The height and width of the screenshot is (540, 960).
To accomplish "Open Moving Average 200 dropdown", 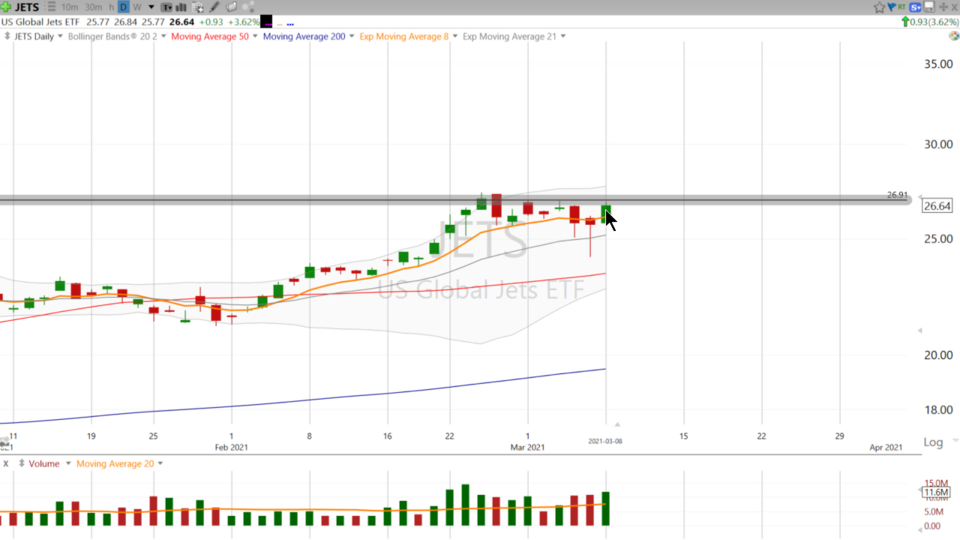I will [x=351, y=37].
